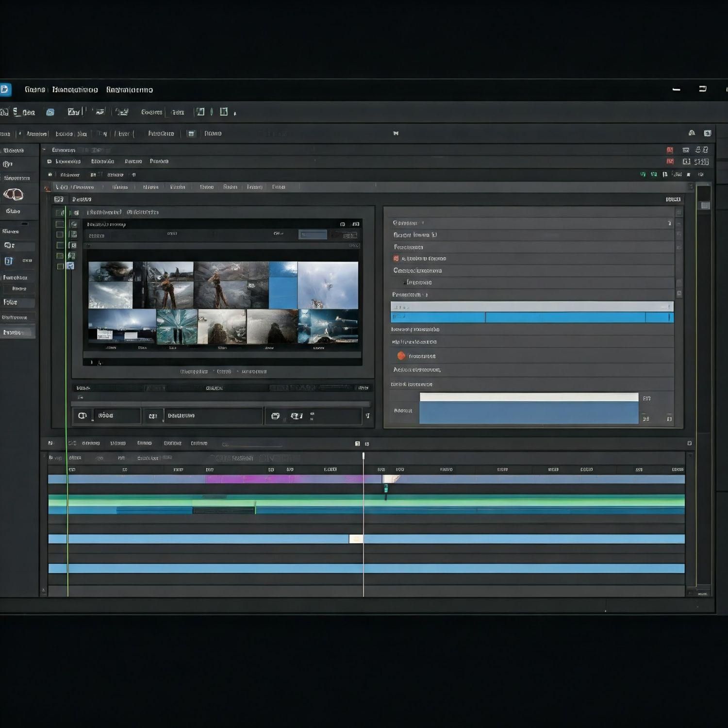Tick the fourth checkbox beside the preview list
Image resolution: width=728 pixels, height=728 pixels.
pos(60,246)
